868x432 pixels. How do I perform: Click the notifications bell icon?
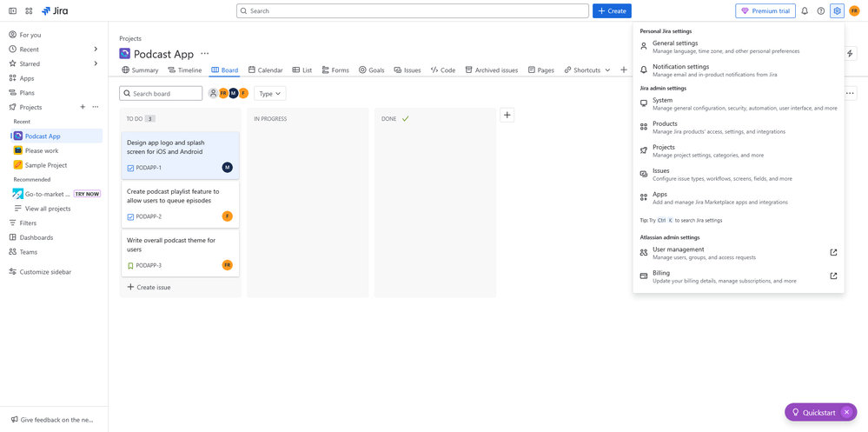pyautogui.click(x=805, y=11)
